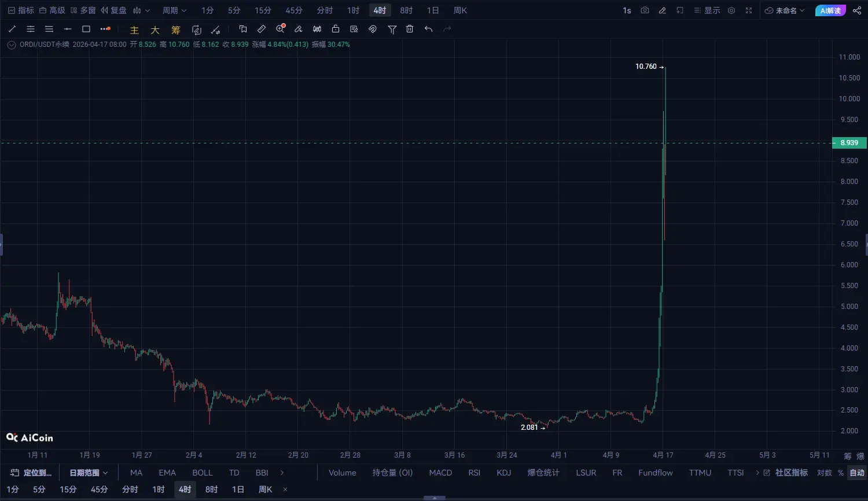Viewport: 868px width, 501px height.
Task: Click the magnet link drawing icon
Action: pos(373,29)
